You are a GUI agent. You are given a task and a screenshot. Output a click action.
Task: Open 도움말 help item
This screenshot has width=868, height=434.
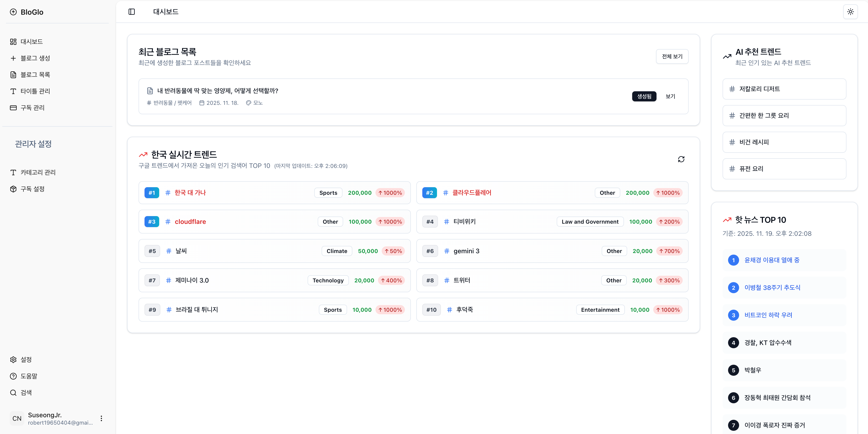tap(28, 376)
